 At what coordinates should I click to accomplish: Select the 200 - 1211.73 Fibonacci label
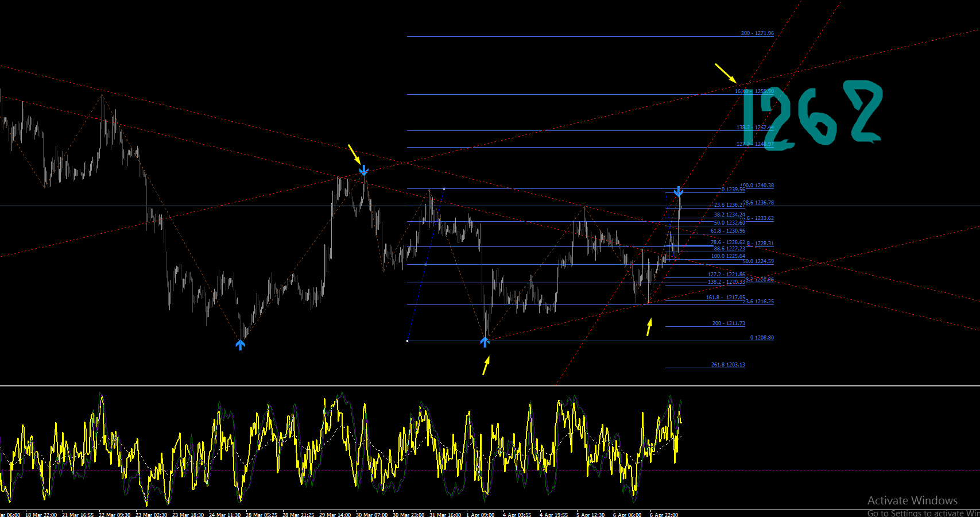coord(729,323)
